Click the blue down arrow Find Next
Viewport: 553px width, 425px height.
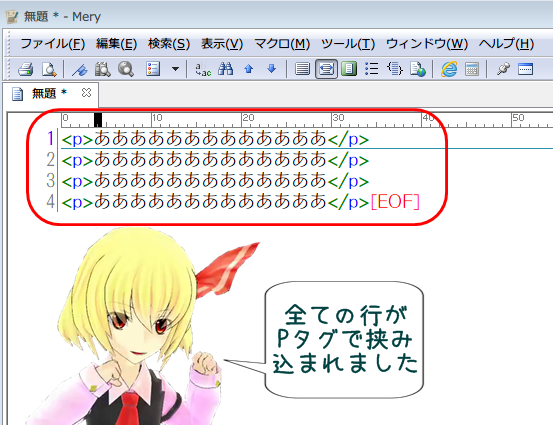(x=272, y=69)
